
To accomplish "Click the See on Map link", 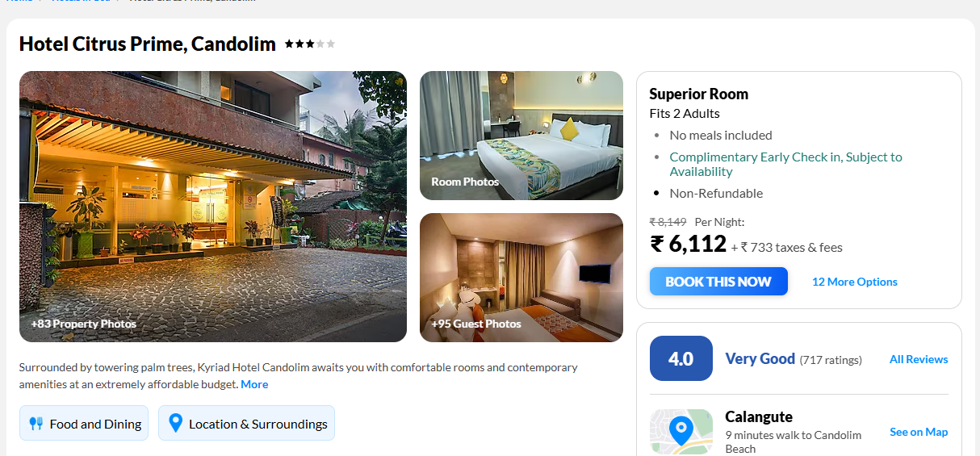I will [x=919, y=432].
